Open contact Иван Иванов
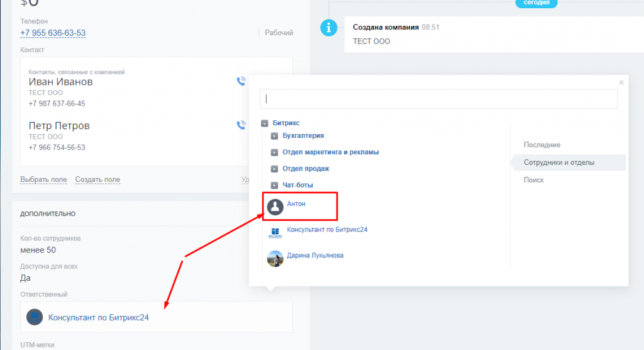644x350 pixels. [60, 82]
